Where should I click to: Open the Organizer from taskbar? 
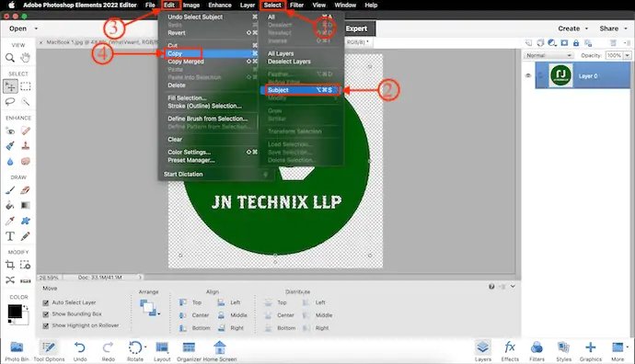pyautogui.click(x=190, y=351)
